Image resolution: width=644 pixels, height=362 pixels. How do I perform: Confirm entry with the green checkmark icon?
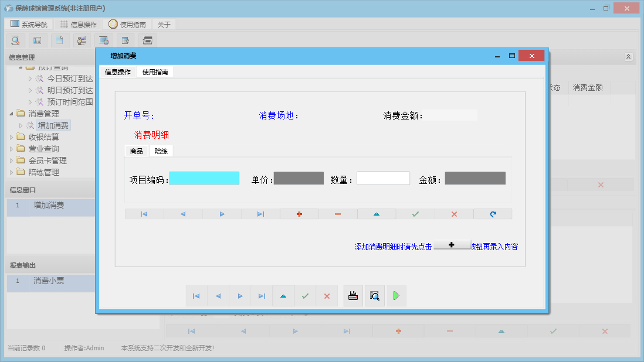tap(415, 214)
